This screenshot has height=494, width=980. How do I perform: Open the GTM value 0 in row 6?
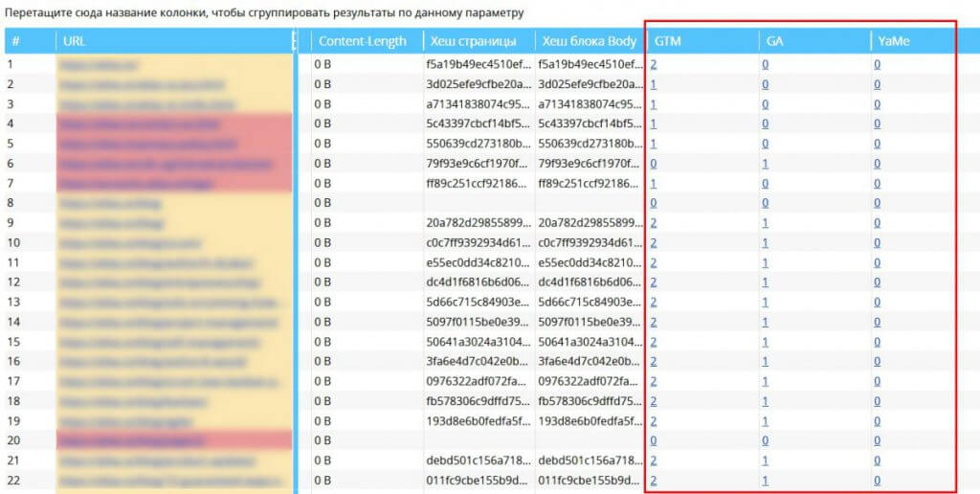[654, 163]
